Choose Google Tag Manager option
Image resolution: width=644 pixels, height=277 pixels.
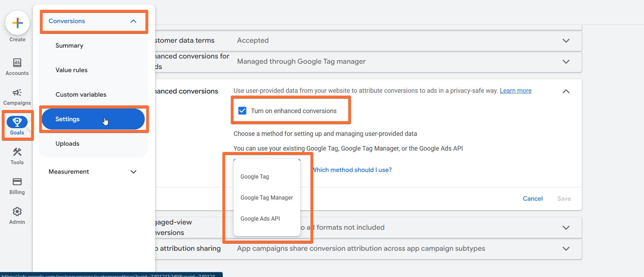267,198
